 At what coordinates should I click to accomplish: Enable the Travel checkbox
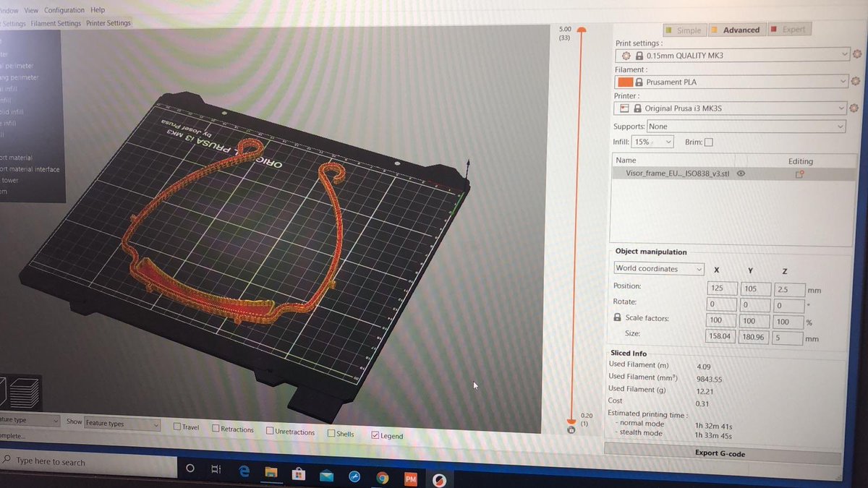click(177, 427)
